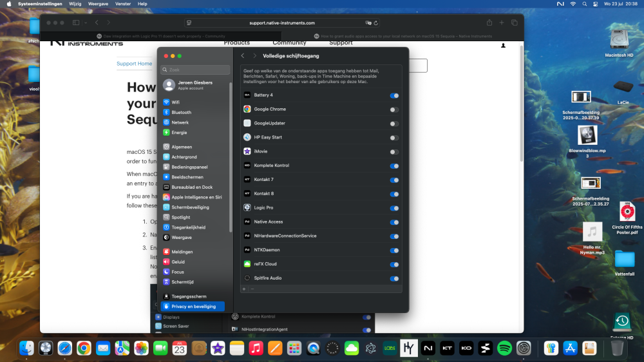Open Safari sidebar toggle
Image resolution: width=644 pixels, height=362 pixels.
[76, 23]
